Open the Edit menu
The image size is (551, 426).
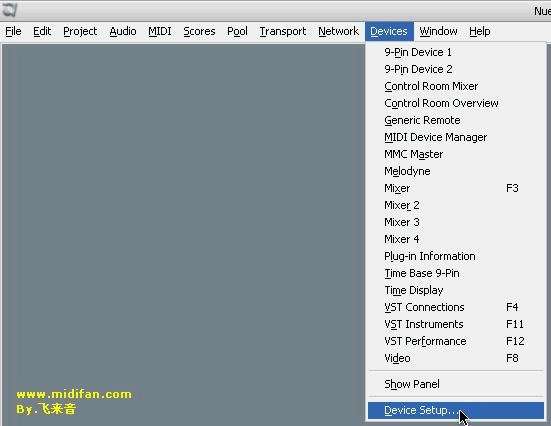pyautogui.click(x=42, y=31)
